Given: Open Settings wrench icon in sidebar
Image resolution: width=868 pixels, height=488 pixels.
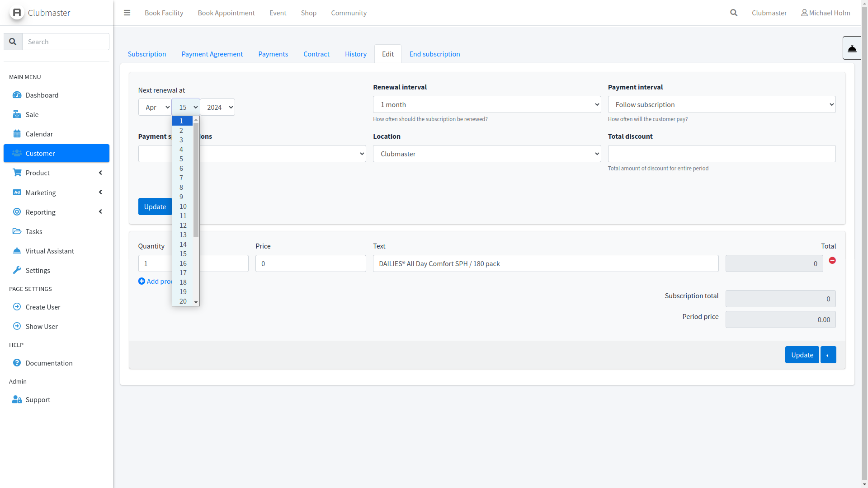Looking at the screenshot, I should click(x=17, y=270).
